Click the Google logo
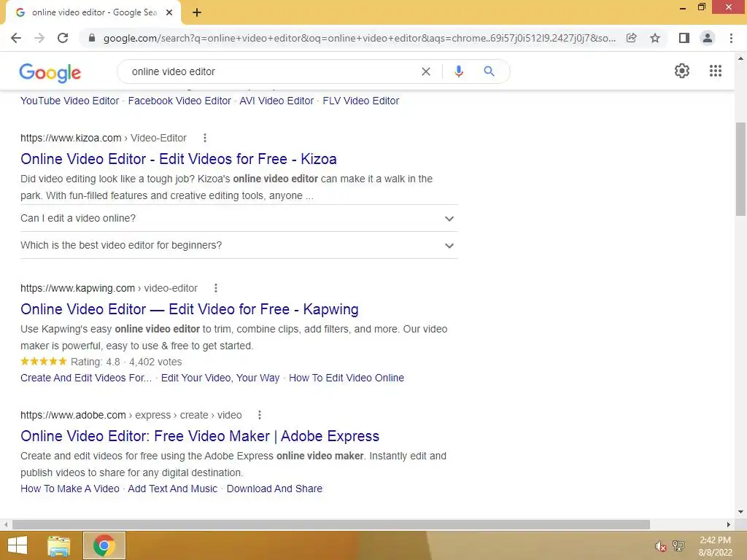The width and height of the screenshot is (747, 560). click(50, 72)
